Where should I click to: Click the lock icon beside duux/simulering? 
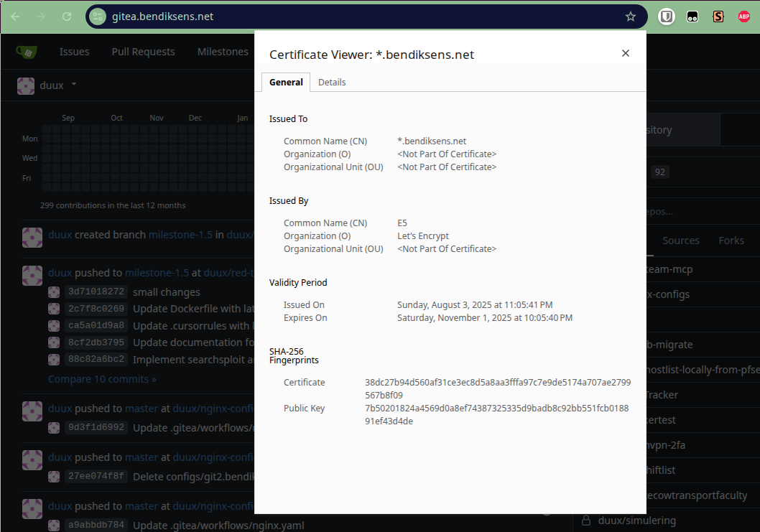(586, 521)
